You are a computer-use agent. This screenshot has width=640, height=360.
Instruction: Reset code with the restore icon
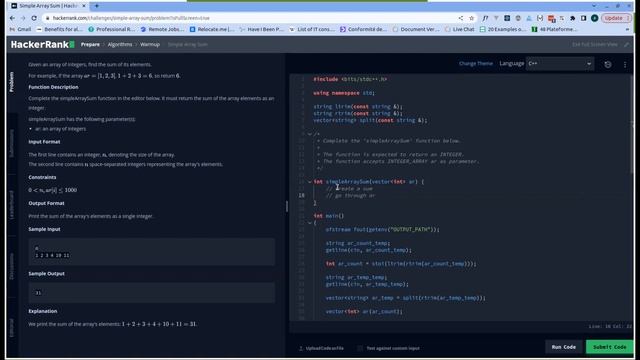click(608, 64)
